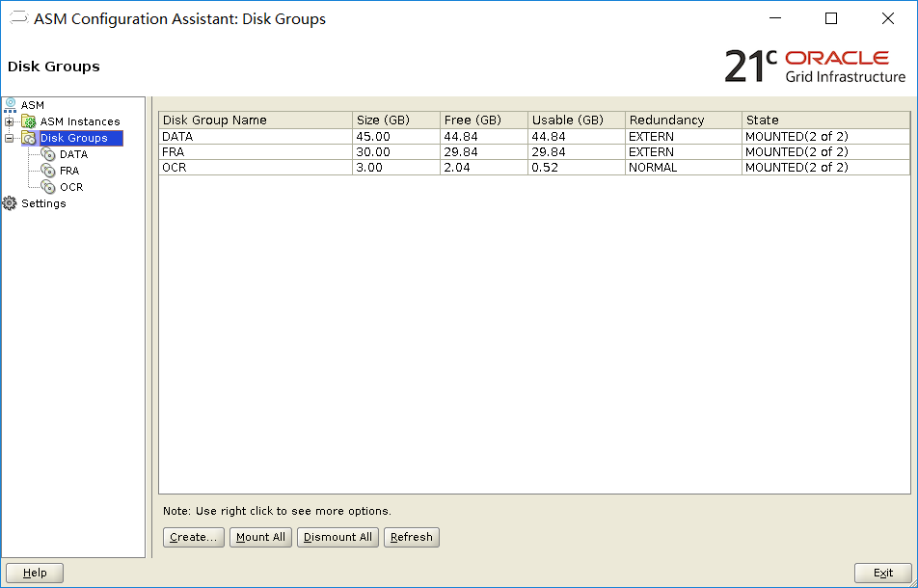Click MOUNTED(2 of 2) in DATA row

click(x=826, y=136)
